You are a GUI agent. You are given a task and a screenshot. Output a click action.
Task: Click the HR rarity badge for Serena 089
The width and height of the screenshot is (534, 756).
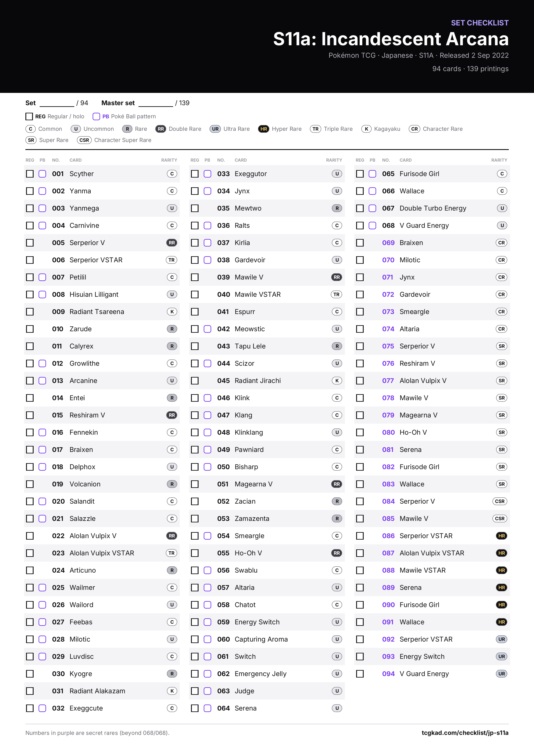click(x=501, y=587)
